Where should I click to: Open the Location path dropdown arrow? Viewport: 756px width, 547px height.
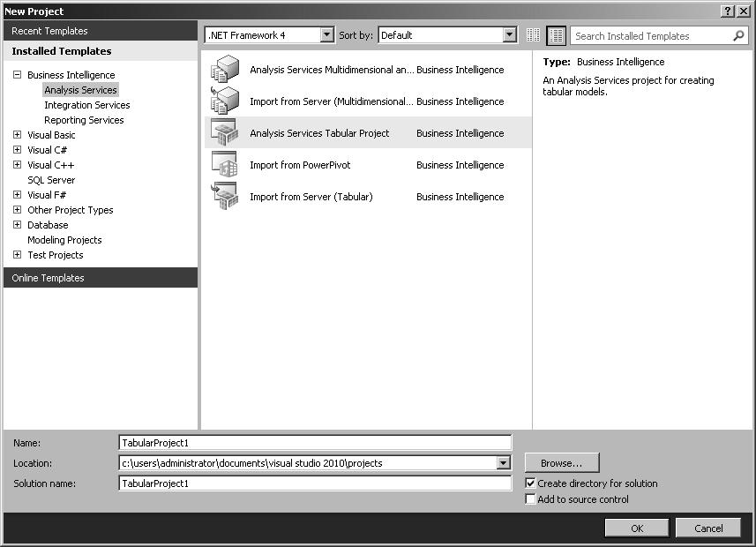(503, 463)
